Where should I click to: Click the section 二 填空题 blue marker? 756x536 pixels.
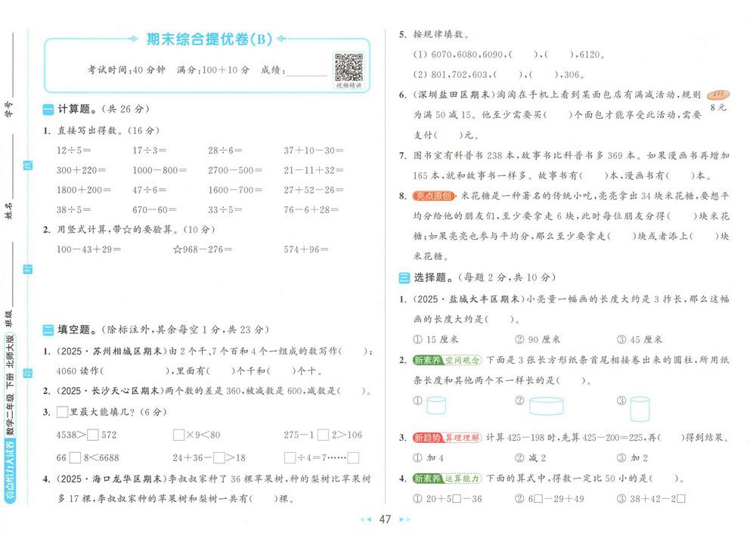click(x=48, y=330)
